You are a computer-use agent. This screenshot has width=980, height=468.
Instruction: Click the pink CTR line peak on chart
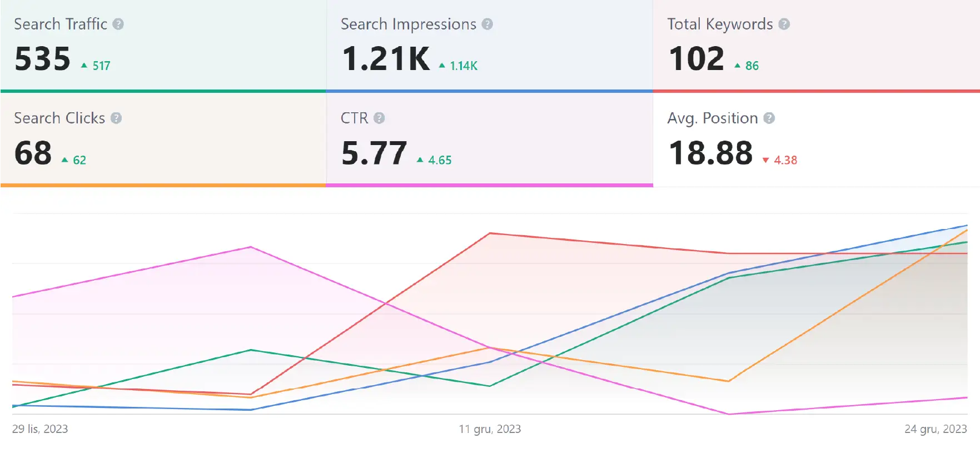click(x=251, y=247)
